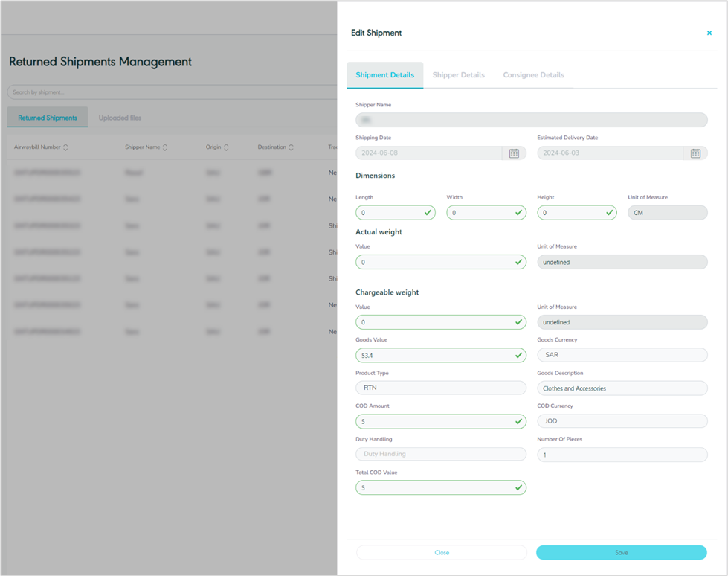Image resolution: width=728 pixels, height=576 pixels.
Task: Sort by Airwaybill Number column arrows
Action: pyautogui.click(x=65, y=147)
